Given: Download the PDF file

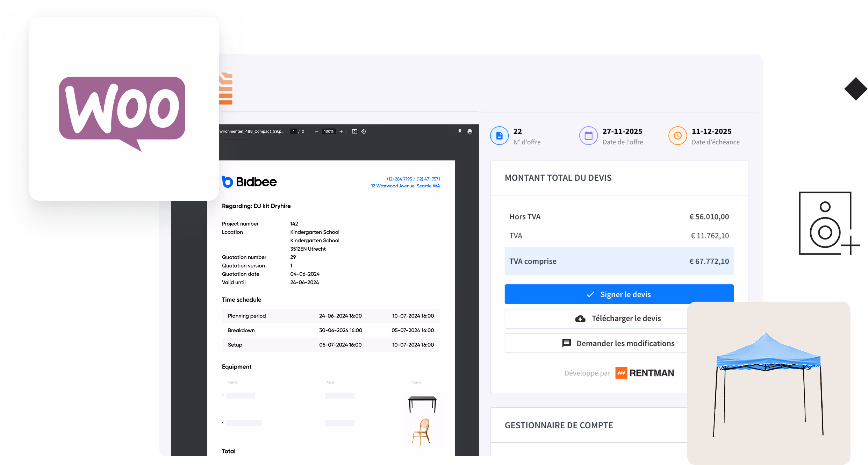Looking at the screenshot, I should [x=460, y=131].
